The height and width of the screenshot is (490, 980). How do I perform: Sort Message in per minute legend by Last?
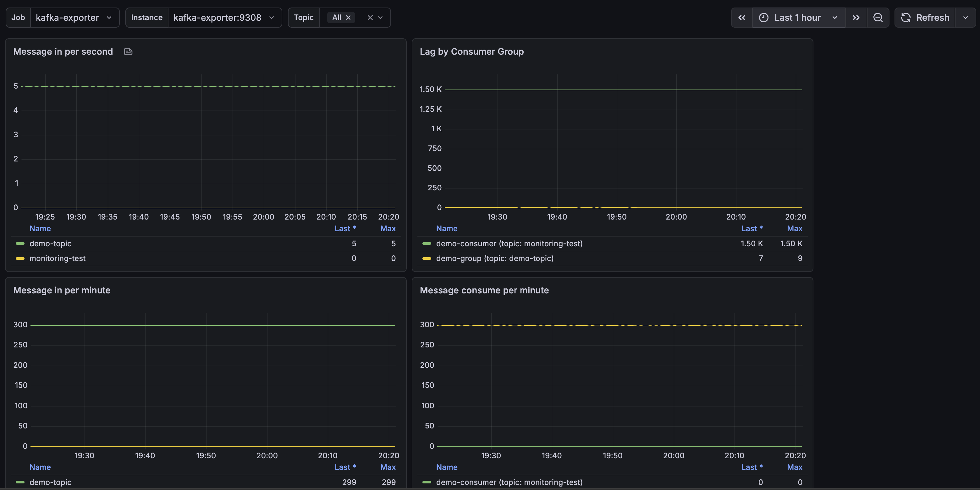(x=345, y=467)
